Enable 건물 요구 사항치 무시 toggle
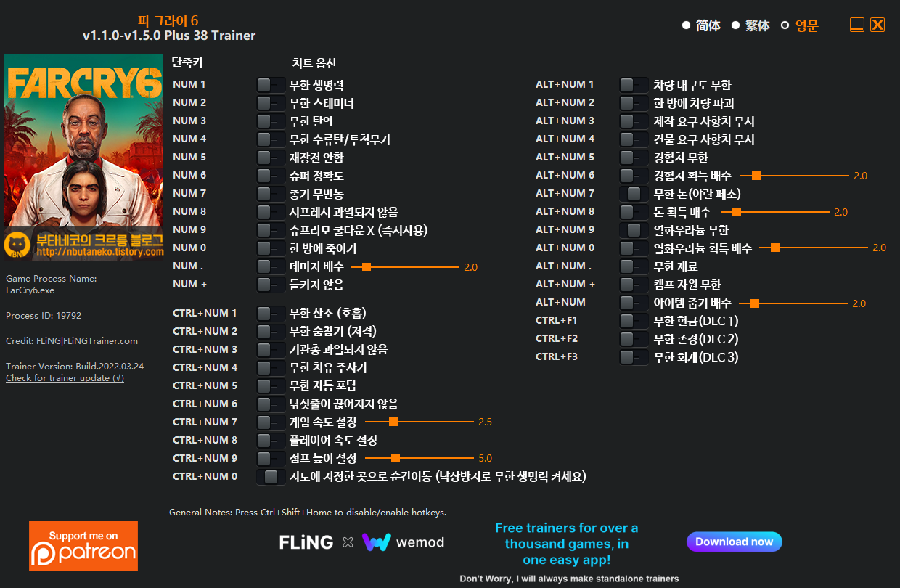 click(634, 139)
